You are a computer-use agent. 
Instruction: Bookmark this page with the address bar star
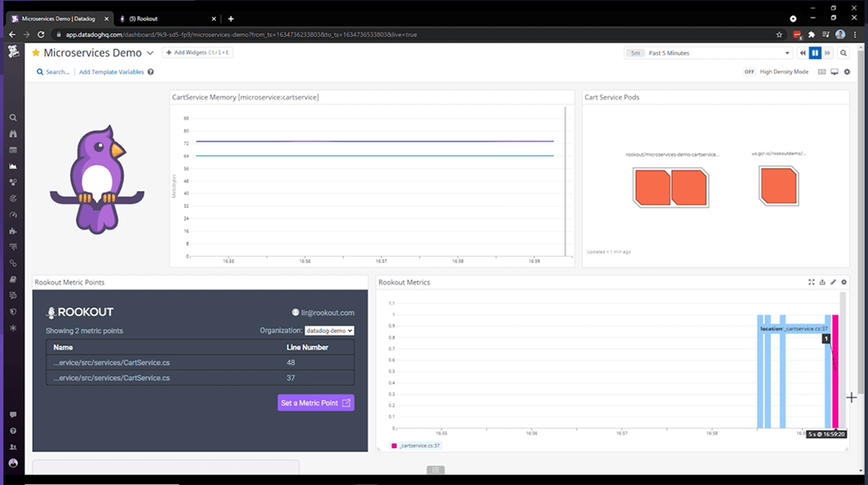779,34
